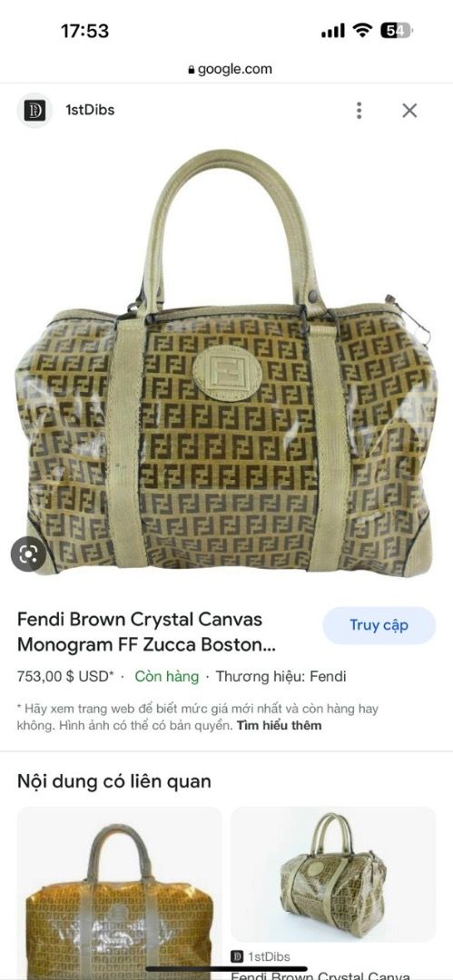Open the three-dot more options menu
453x980 pixels.
click(x=359, y=111)
